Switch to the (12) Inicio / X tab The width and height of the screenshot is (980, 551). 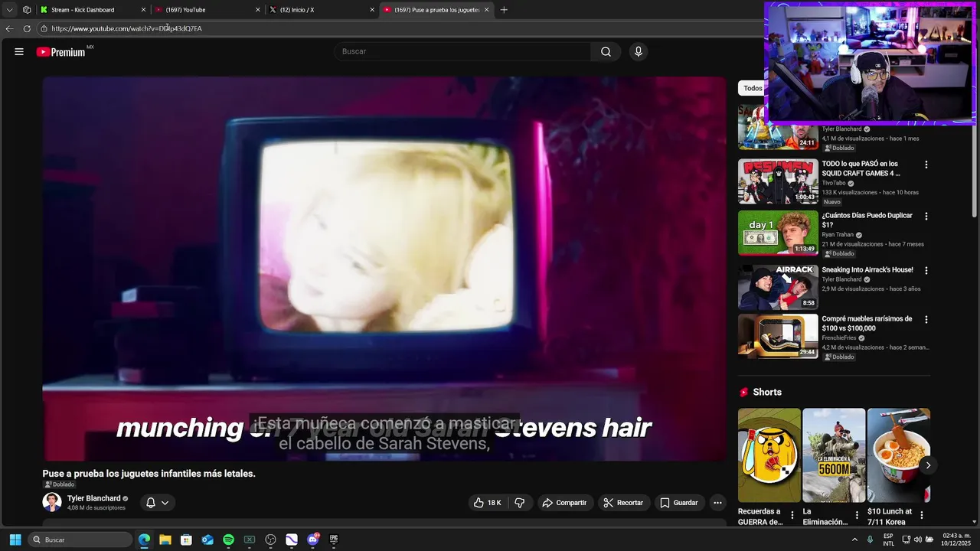tap(322, 10)
